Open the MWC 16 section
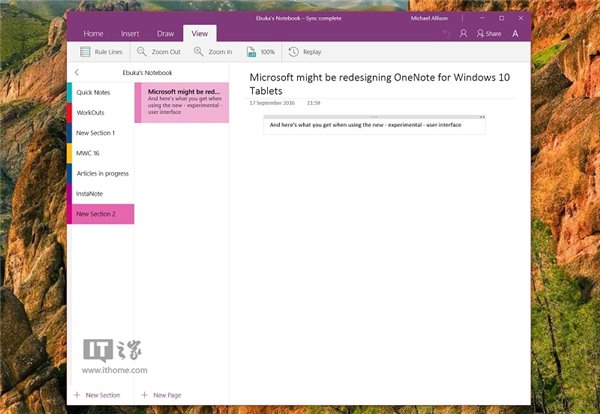This screenshot has height=414, width=600. [101, 153]
